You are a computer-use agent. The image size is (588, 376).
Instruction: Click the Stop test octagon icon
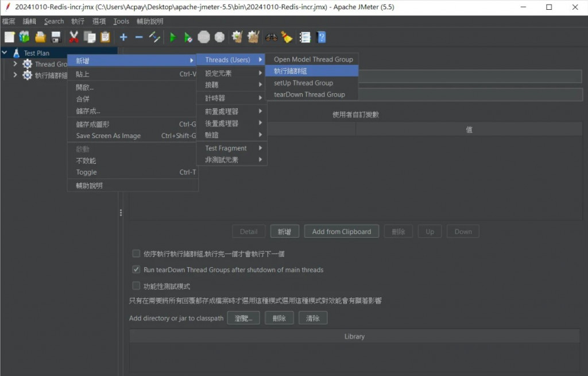tap(204, 37)
